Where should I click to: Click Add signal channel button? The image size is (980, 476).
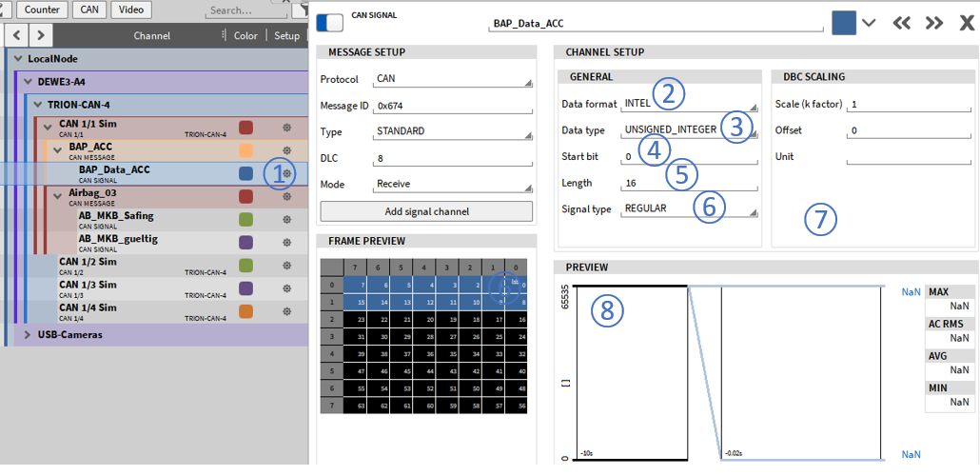424,211
